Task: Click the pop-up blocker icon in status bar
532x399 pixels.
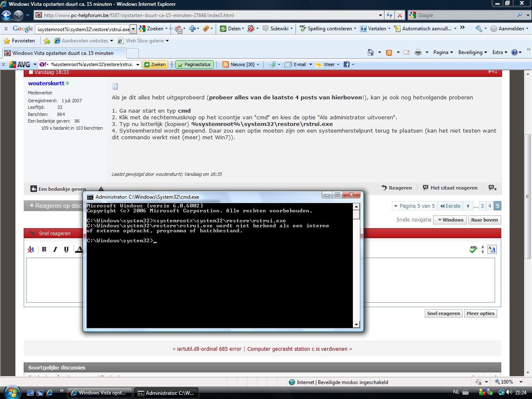Action: 478,382
